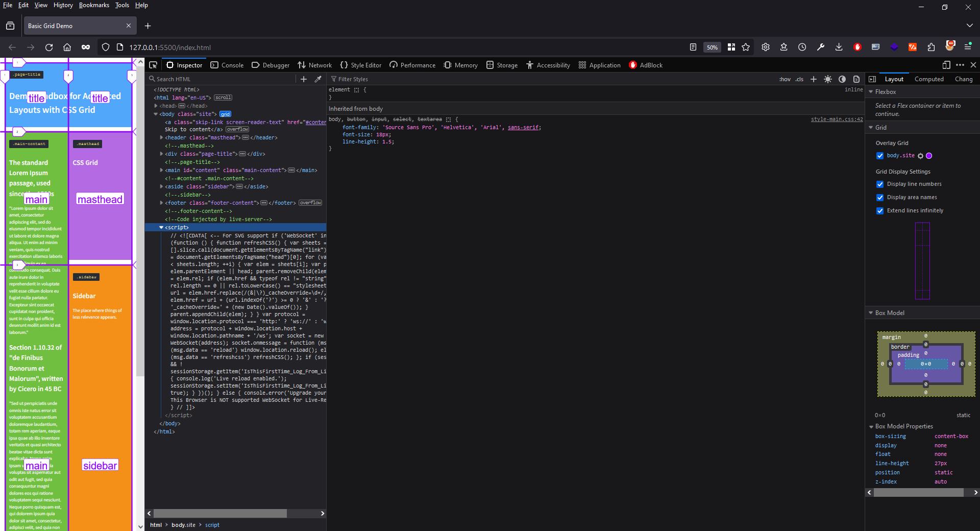Uncheck Display area names
This screenshot has height=531, width=980.
pyautogui.click(x=880, y=198)
